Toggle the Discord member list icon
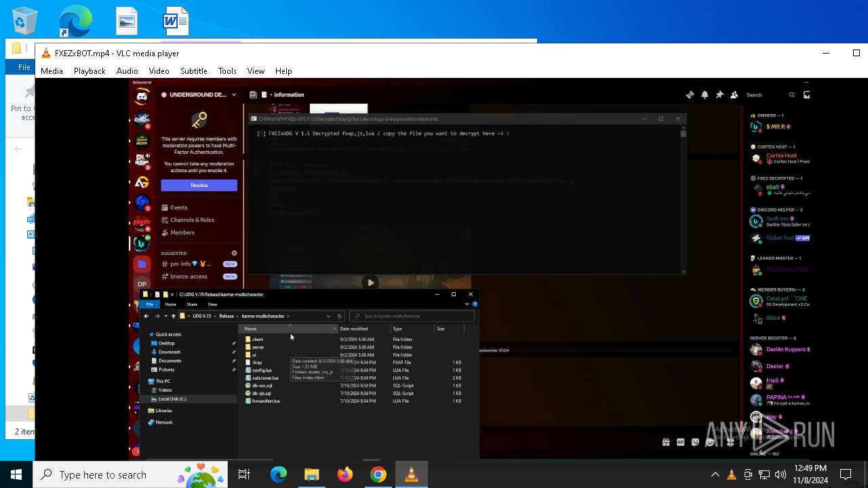Image resolution: width=868 pixels, height=488 pixels. pos(734,95)
